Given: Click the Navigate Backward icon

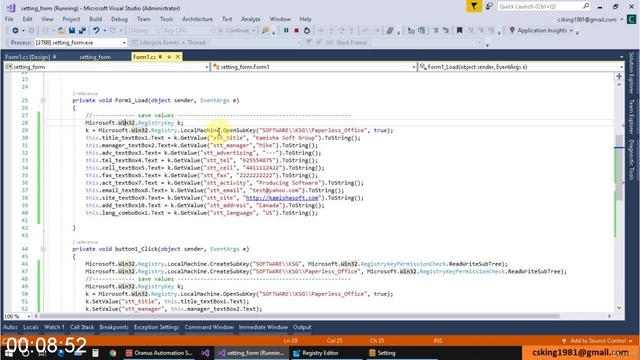Looking at the screenshot, I should pyautogui.click(x=15, y=31).
